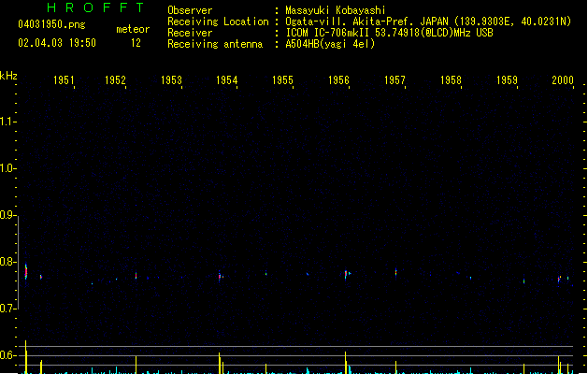The height and width of the screenshot is (374, 588).
Task: Click the 1951 time axis label
Action: click(x=64, y=79)
